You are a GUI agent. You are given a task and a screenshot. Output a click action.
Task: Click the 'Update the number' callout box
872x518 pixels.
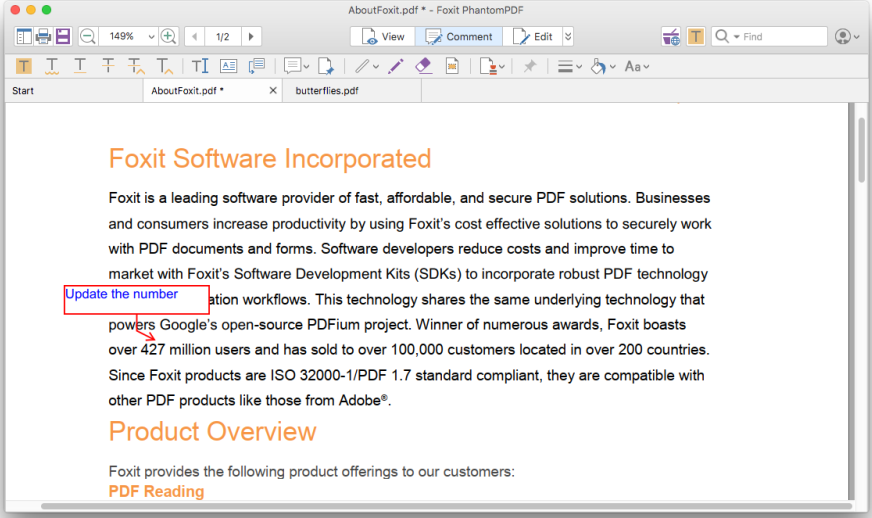pos(137,300)
